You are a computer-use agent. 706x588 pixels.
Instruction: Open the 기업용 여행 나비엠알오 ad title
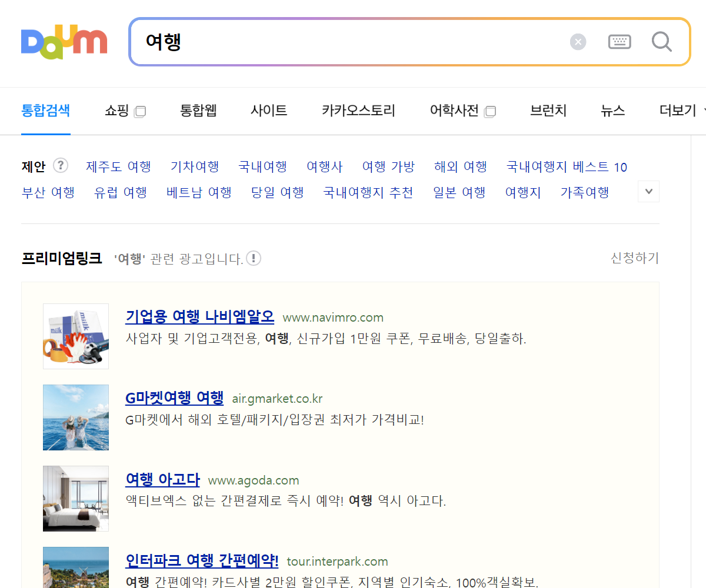coord(200,316)
